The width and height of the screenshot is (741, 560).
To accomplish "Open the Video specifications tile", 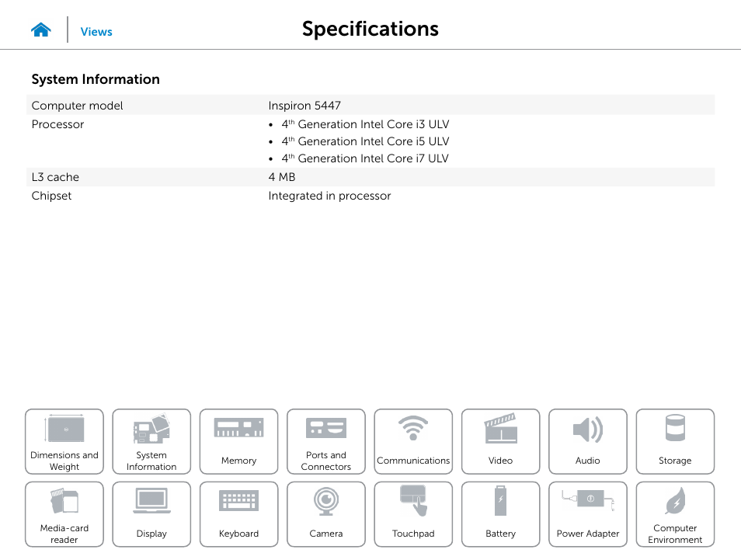I will click(x=500, y=441).
